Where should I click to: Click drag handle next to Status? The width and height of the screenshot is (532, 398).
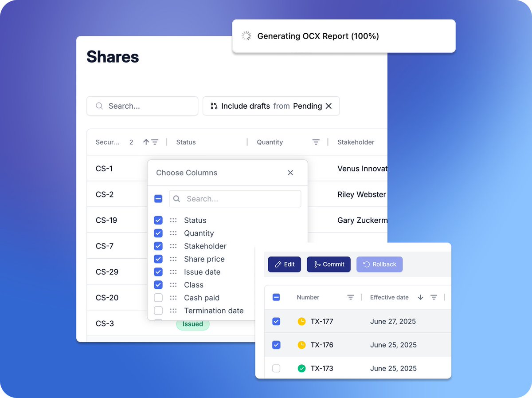pyautogui.click(x=173, y=221)
